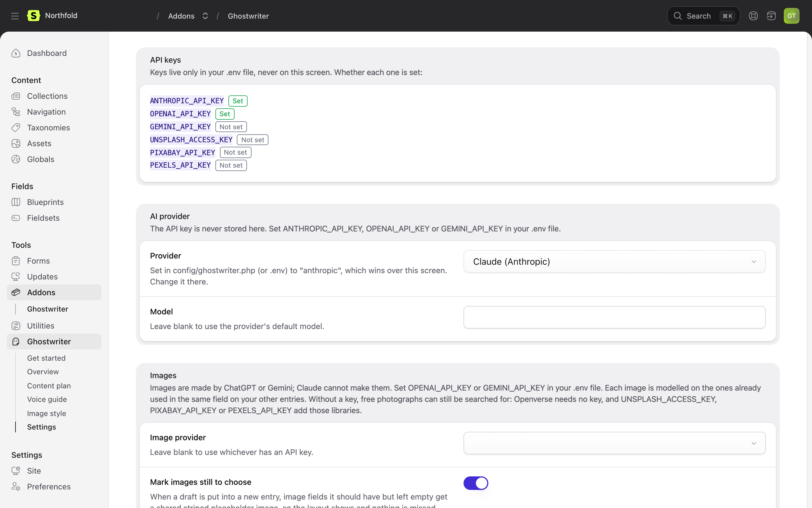Open the Addons item in the sidebar
812x508 pixels.
54,292
